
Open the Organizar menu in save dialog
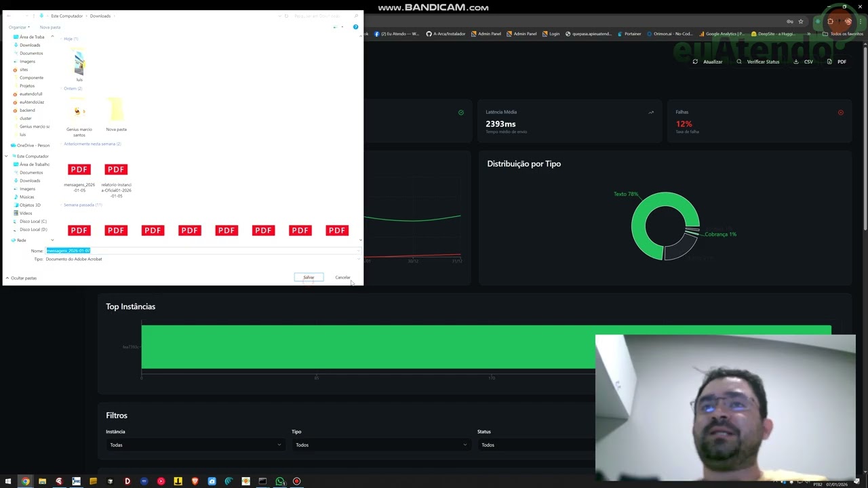point(19,27)
